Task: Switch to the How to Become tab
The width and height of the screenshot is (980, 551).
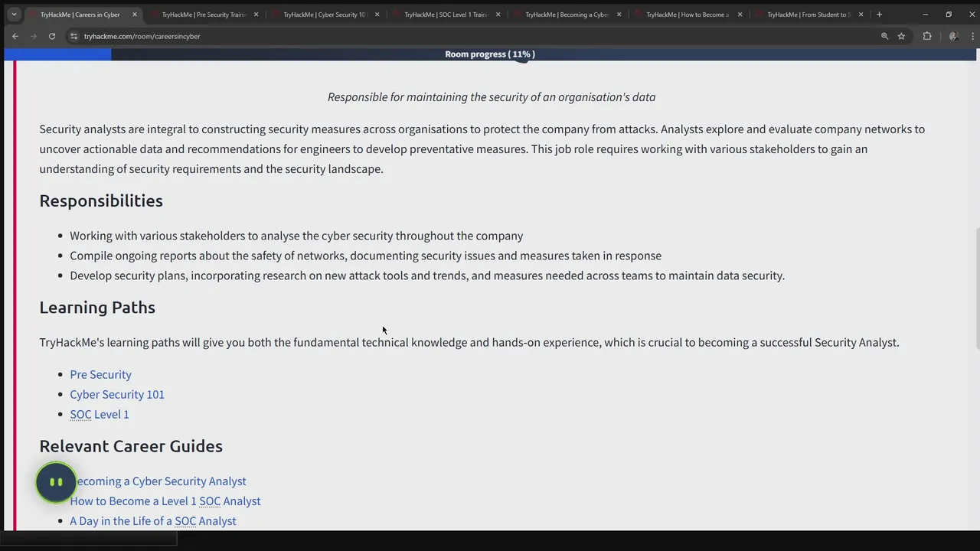Action: 688,15
